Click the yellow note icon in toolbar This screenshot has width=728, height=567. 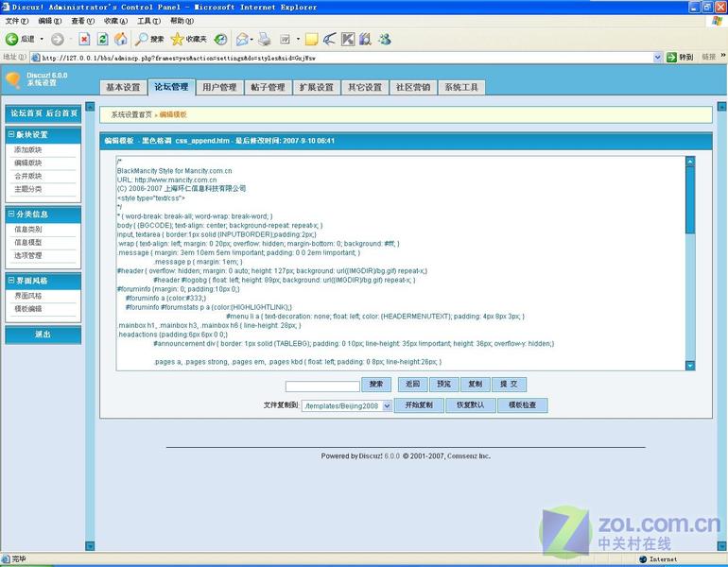[311, 40]
